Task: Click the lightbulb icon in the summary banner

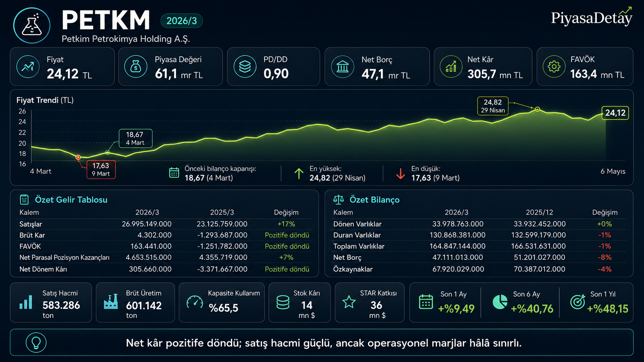Action: pos(36,342)
